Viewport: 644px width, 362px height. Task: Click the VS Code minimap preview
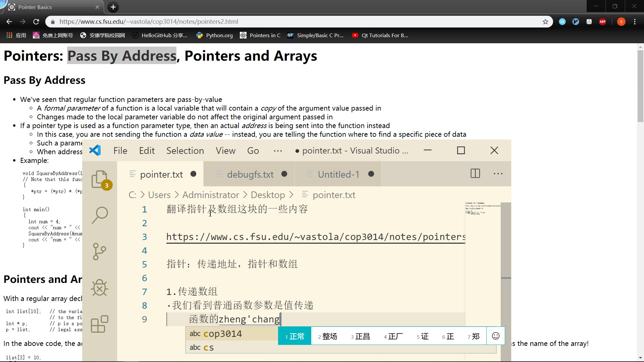pos(482,208)
